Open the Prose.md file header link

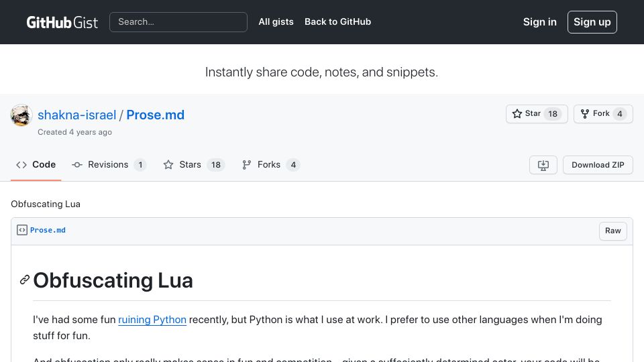[x=48, y=230]
